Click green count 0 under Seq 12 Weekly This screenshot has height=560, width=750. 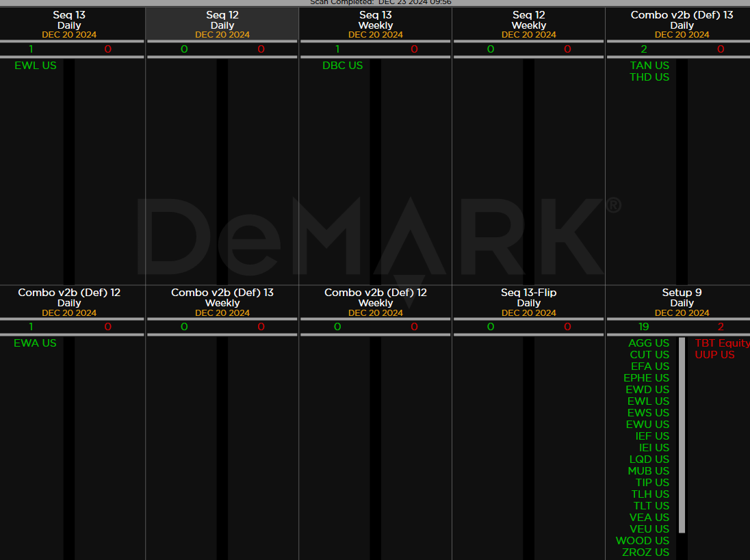pos(491,49)
